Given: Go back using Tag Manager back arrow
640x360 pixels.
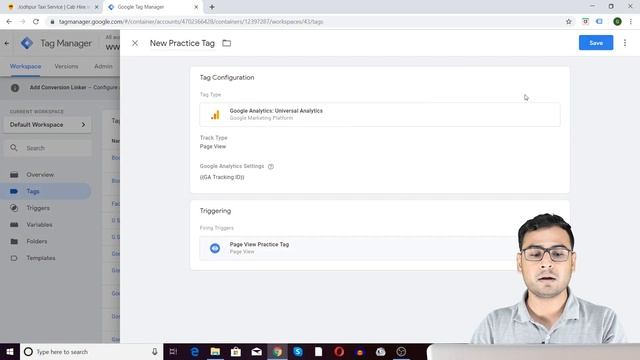Looking at the screenshot, I should tap(7, 43).
